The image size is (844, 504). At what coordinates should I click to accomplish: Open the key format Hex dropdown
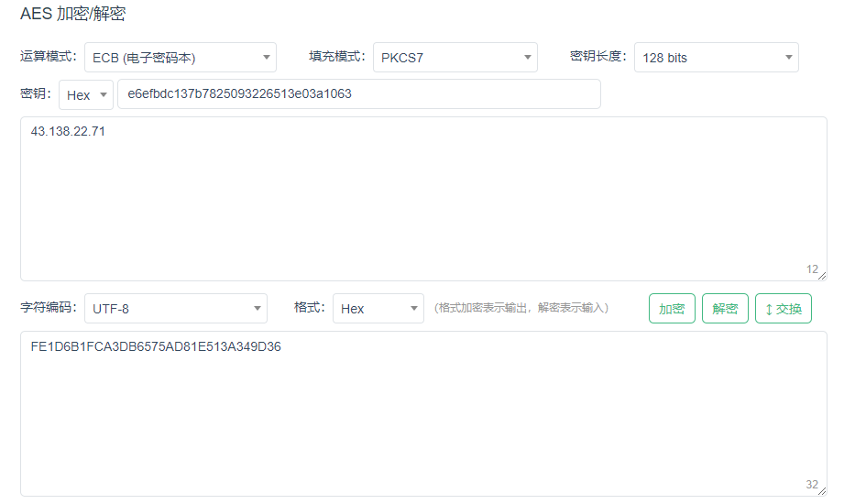pos(86,94)
